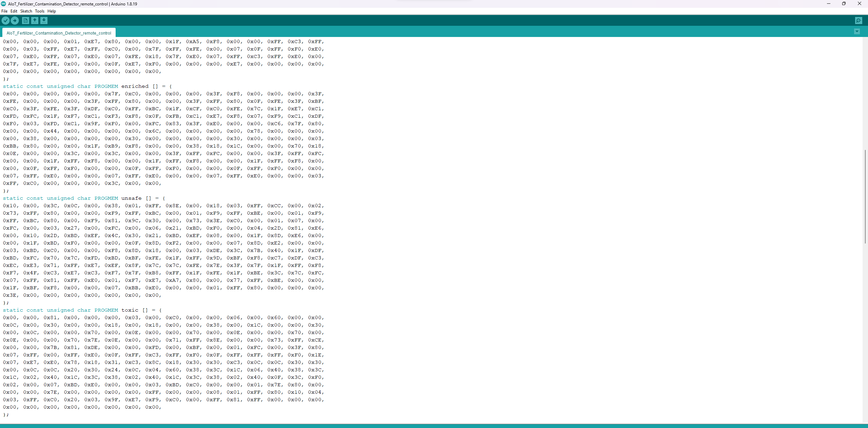
Task: Select the AIoT_Fertilizer_Contamination_Detector_remote_control tab
Action: 59,33
